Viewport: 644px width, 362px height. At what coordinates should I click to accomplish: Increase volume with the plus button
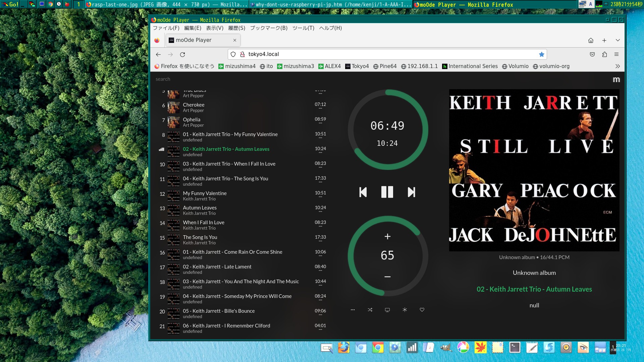(387, 237)
